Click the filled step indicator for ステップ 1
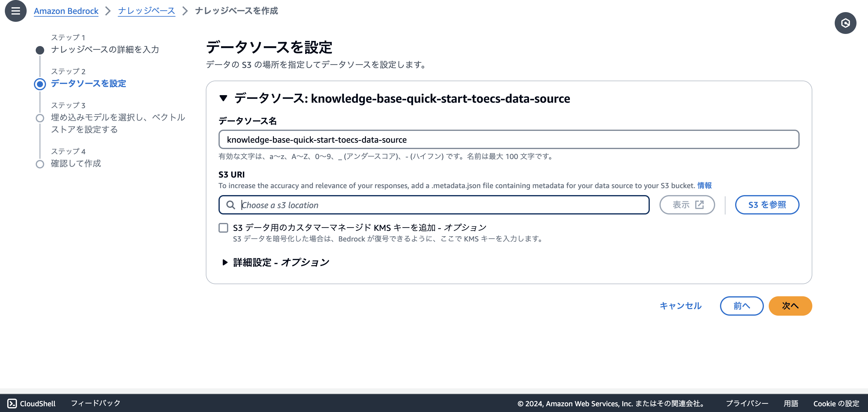This screenshot has height=412, width=868. (40, 50)
